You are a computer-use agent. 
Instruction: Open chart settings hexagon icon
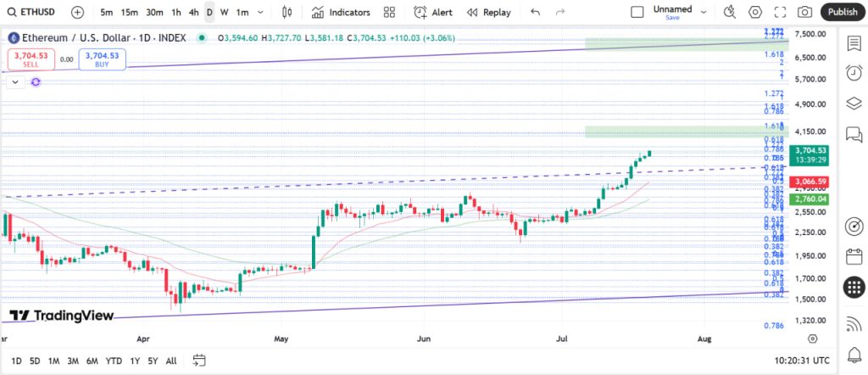754,12
